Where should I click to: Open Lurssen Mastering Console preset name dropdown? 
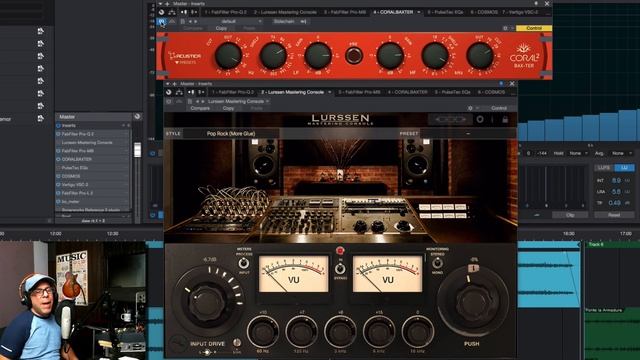(238, 101)
